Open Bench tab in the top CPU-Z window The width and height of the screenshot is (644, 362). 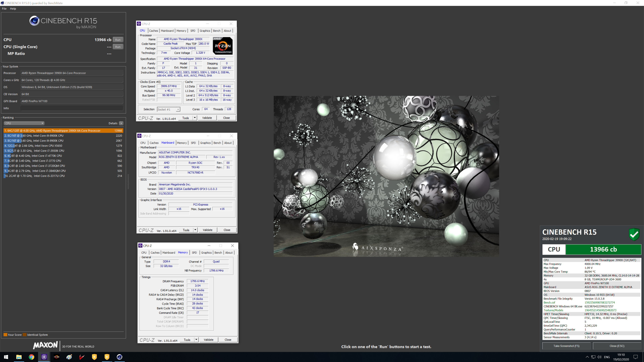[x=217, y=31]
